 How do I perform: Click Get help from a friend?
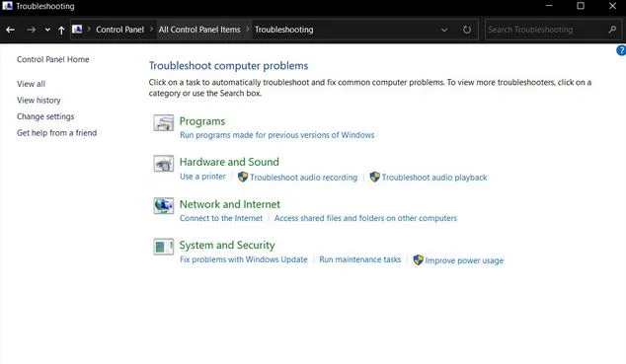[56, 133]
